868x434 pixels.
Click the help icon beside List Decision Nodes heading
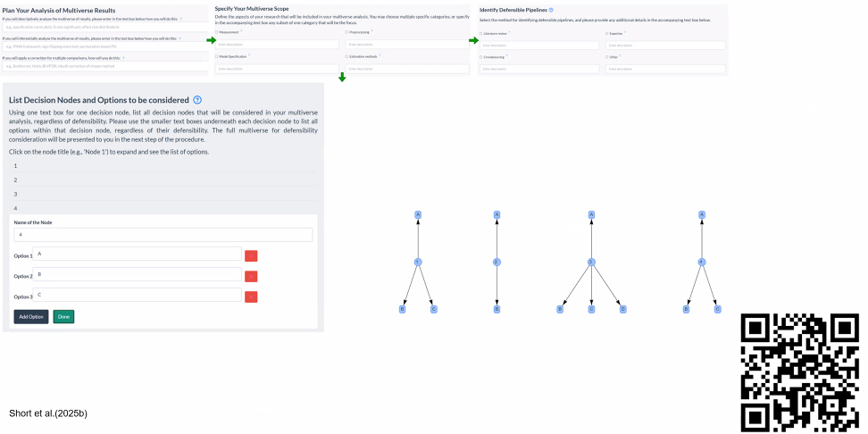pos(197,100)
